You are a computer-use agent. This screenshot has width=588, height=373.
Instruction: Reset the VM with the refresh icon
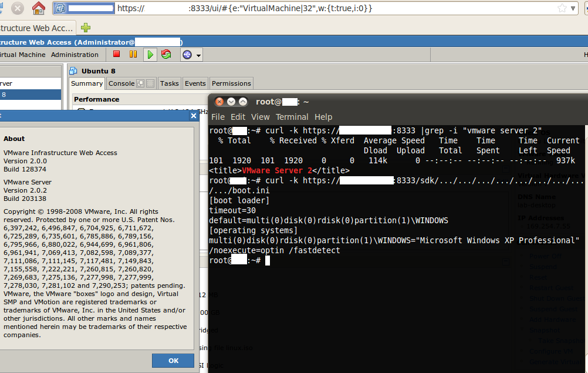pos(166,55)
